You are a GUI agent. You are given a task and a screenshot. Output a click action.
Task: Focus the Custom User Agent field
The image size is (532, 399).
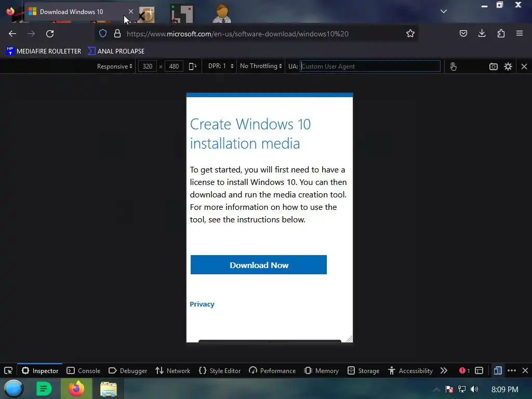tap(370, 66)
